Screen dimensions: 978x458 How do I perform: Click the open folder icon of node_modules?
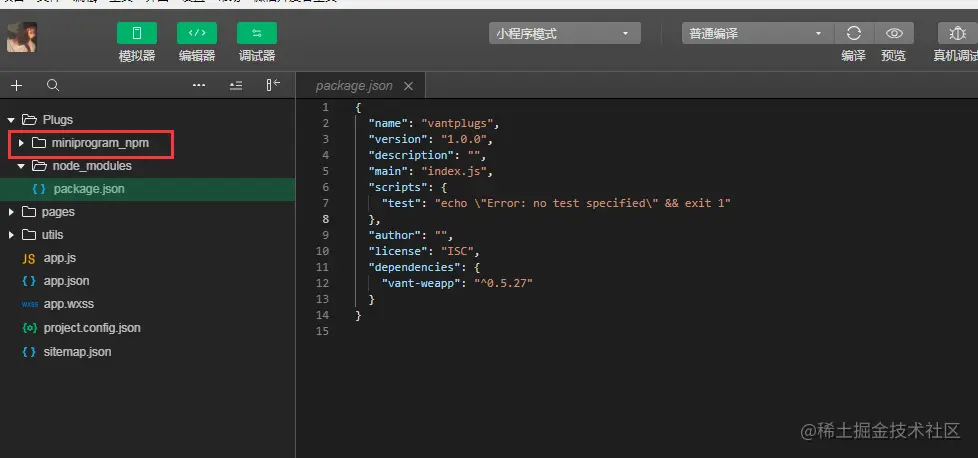[x=39, y=166]
